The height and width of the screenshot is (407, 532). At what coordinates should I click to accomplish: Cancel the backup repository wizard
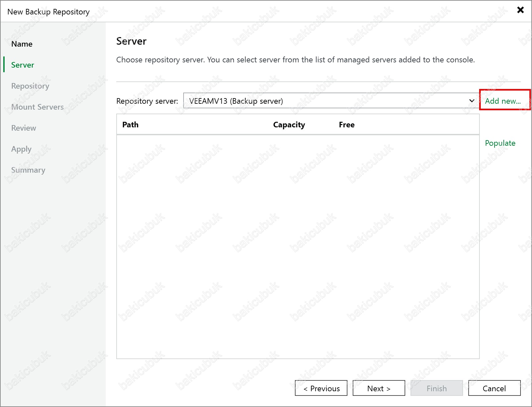[x=494, y=388]
